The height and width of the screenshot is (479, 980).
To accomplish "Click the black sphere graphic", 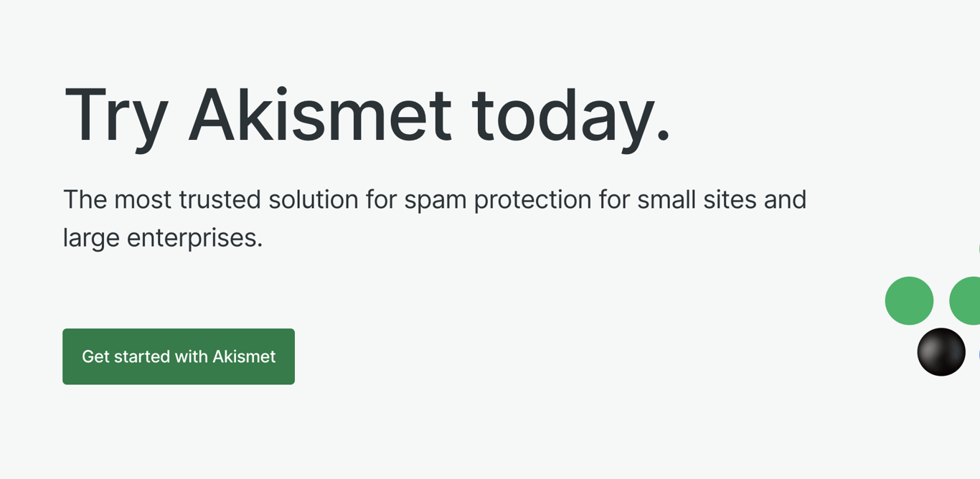I will 941,351.
